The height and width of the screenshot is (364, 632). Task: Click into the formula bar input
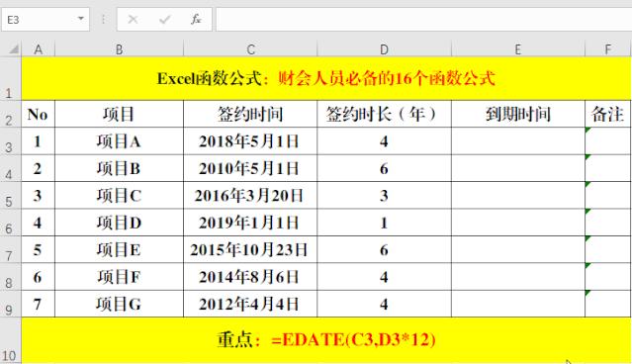pos(423,19)
